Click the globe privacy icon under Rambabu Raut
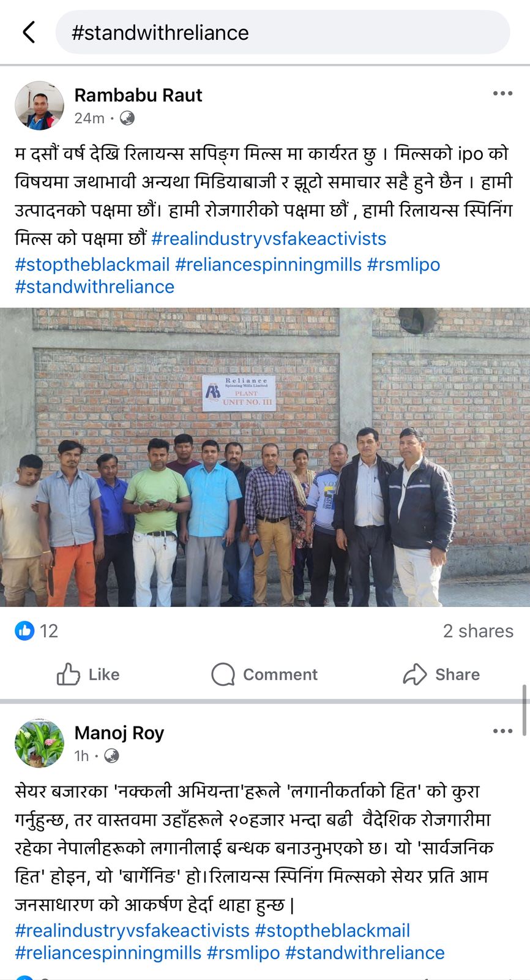The image size is (530, 980). pos(127,118)
